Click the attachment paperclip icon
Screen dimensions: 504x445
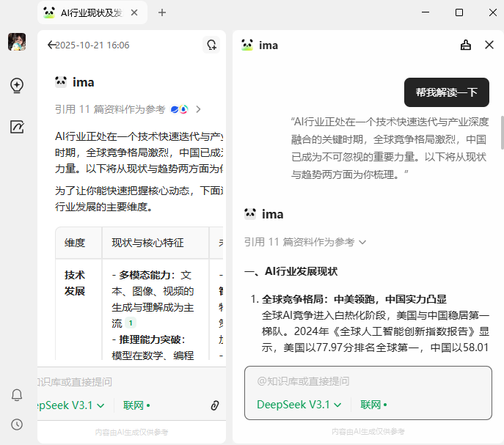[215, 405]
